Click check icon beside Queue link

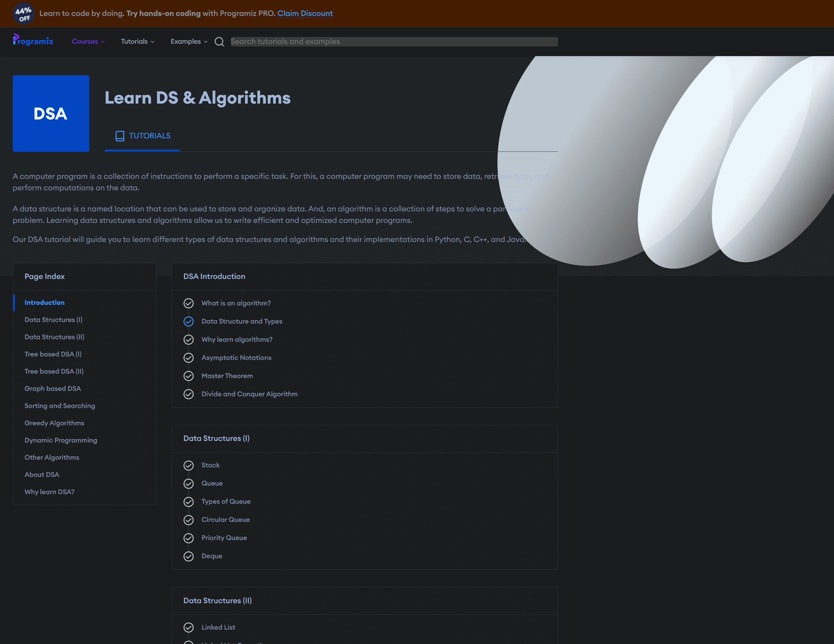[x=188, y=484]
